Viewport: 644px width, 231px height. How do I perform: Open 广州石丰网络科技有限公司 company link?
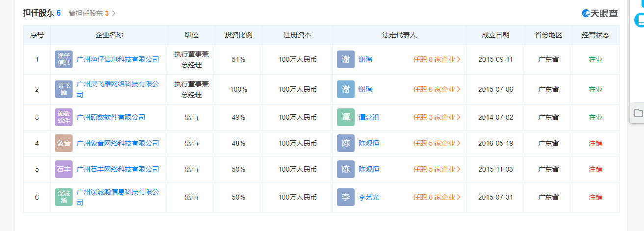[118, 169]
